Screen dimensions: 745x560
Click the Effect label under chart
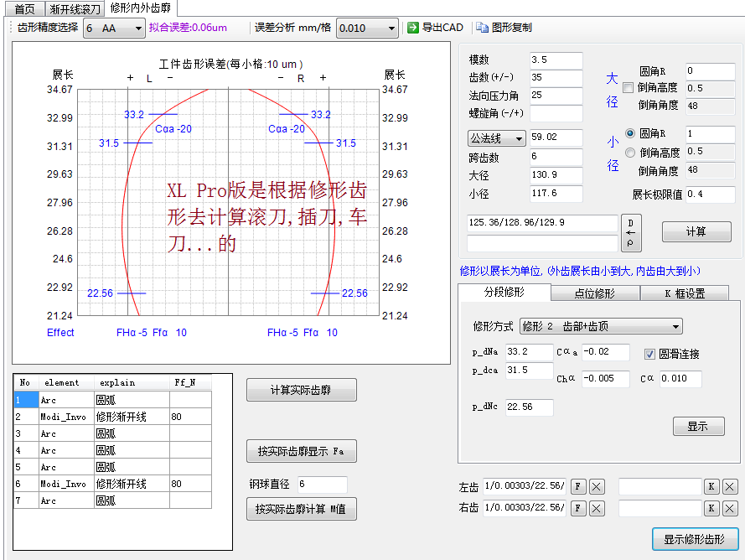point(61,333)
